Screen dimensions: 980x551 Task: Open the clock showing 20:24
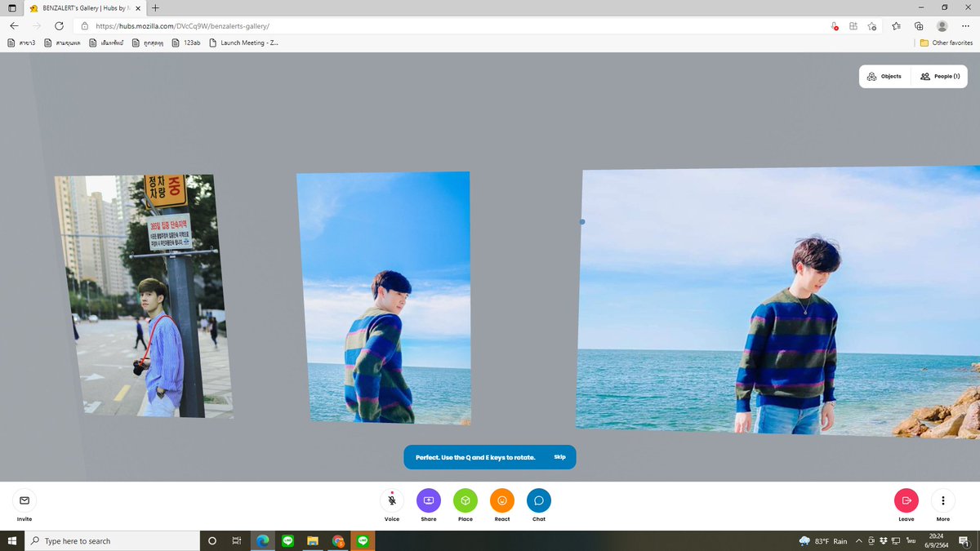point(936,541)
